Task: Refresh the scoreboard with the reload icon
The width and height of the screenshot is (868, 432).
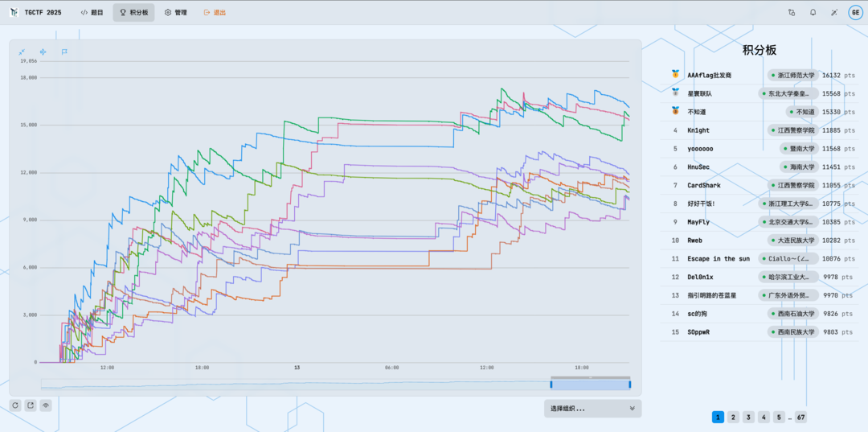Action: pyautogui.click(x=15, y=405)
